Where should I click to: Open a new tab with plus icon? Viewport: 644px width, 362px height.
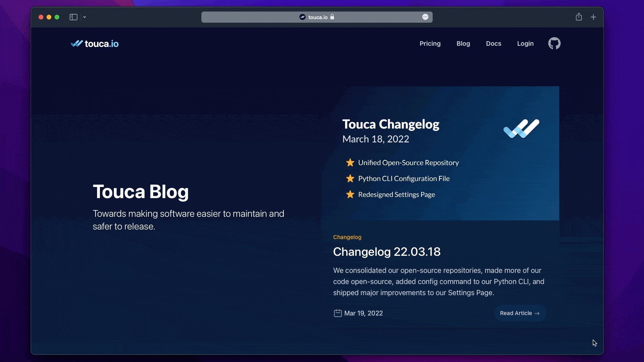click(593, 17)
